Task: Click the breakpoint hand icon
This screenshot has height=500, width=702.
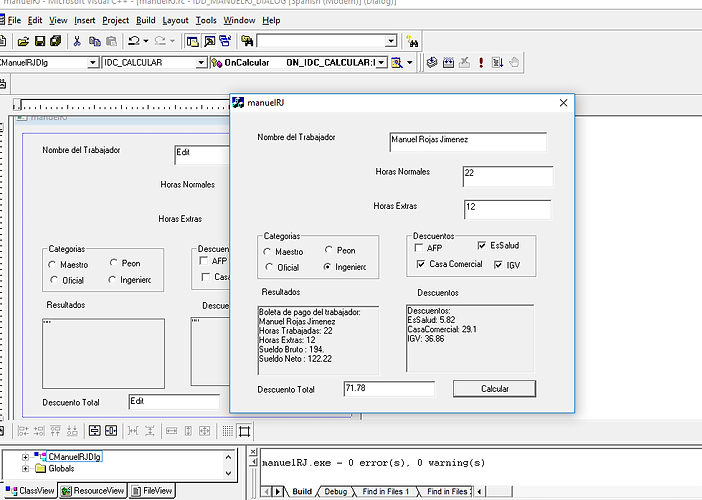Action: click(x=514, y=62)
